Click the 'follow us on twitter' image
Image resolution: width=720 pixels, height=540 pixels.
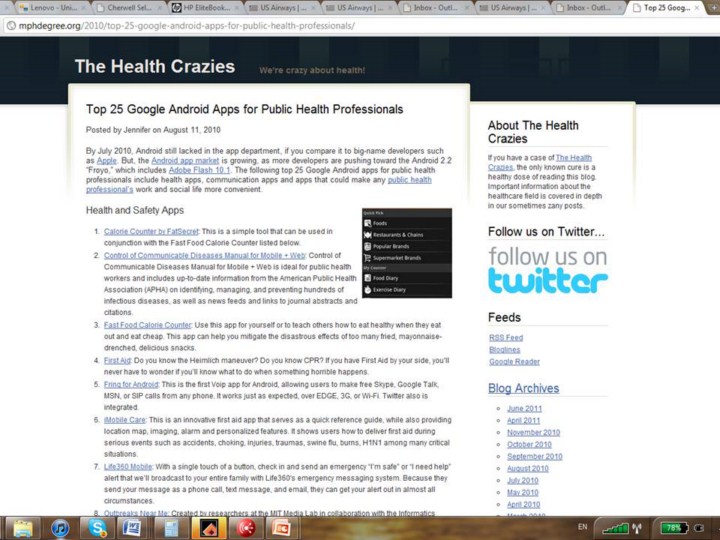547,270
